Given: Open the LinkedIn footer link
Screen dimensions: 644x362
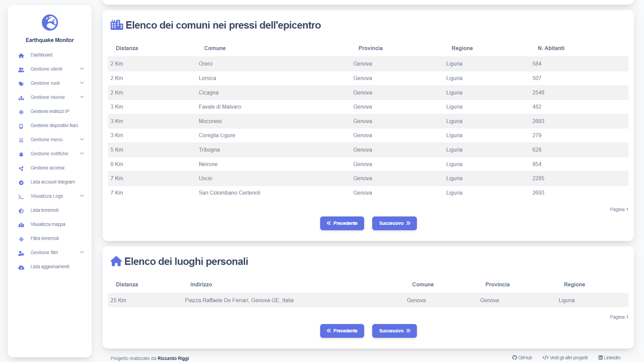Looking at the screenshot, I should [609, 358].
